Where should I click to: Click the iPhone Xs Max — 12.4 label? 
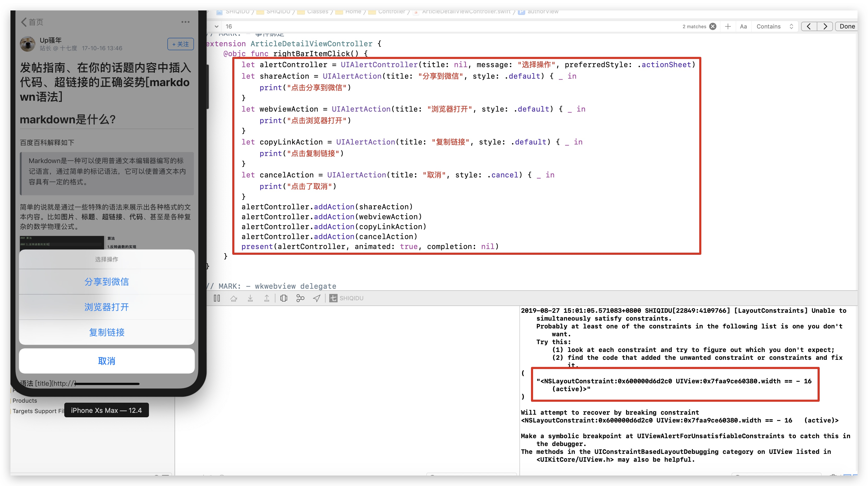107,410
